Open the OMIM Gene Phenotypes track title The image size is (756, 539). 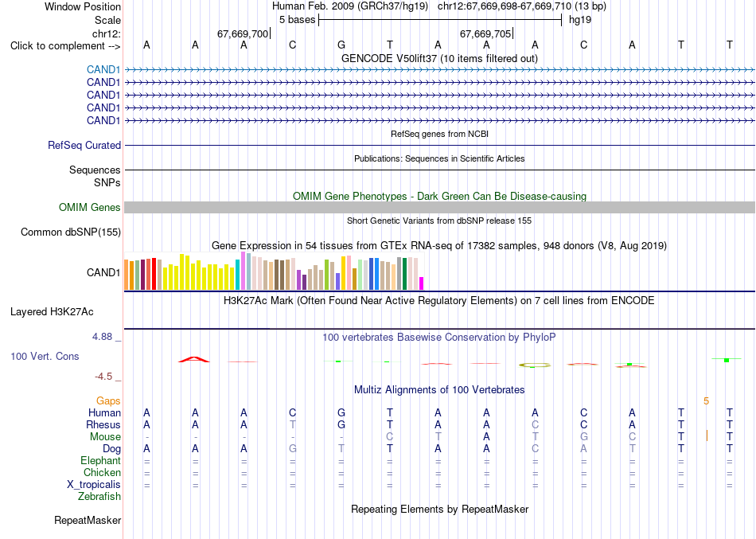click(439, 197)
